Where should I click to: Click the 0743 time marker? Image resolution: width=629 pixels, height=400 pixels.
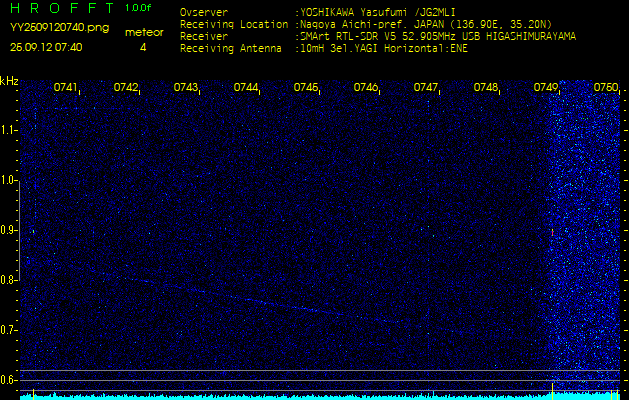coord(186,88)
